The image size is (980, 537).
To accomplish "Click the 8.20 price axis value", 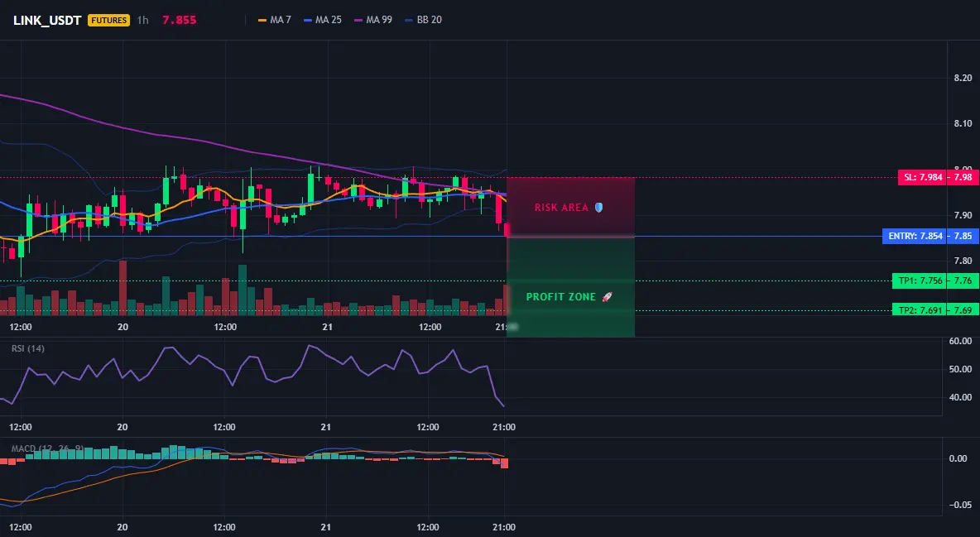I will pos(963,78).
